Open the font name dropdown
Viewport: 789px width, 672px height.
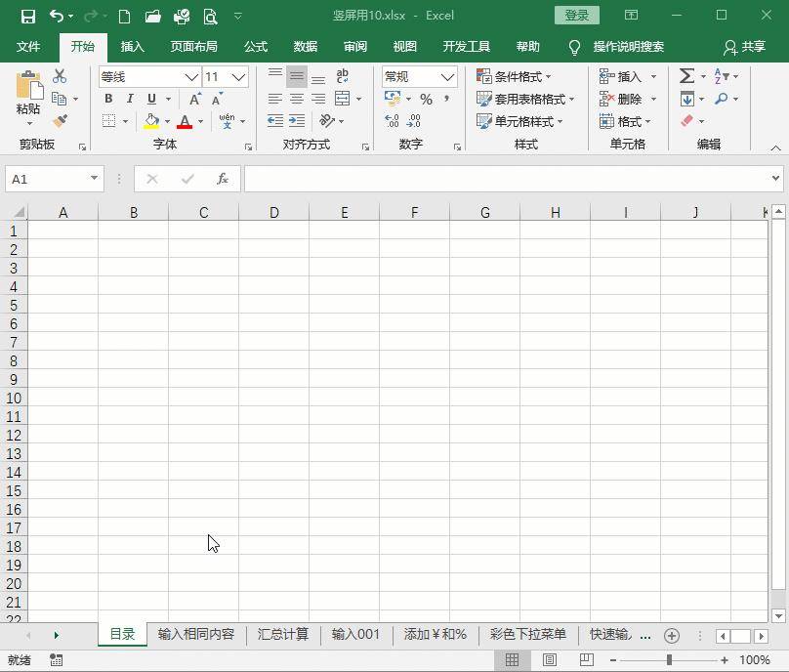[191, 77]
